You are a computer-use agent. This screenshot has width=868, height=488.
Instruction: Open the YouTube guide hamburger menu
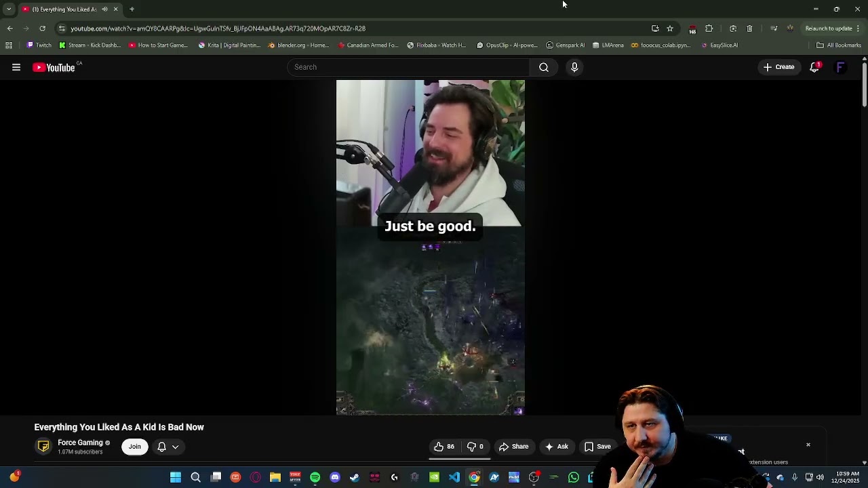click(16, 67)
